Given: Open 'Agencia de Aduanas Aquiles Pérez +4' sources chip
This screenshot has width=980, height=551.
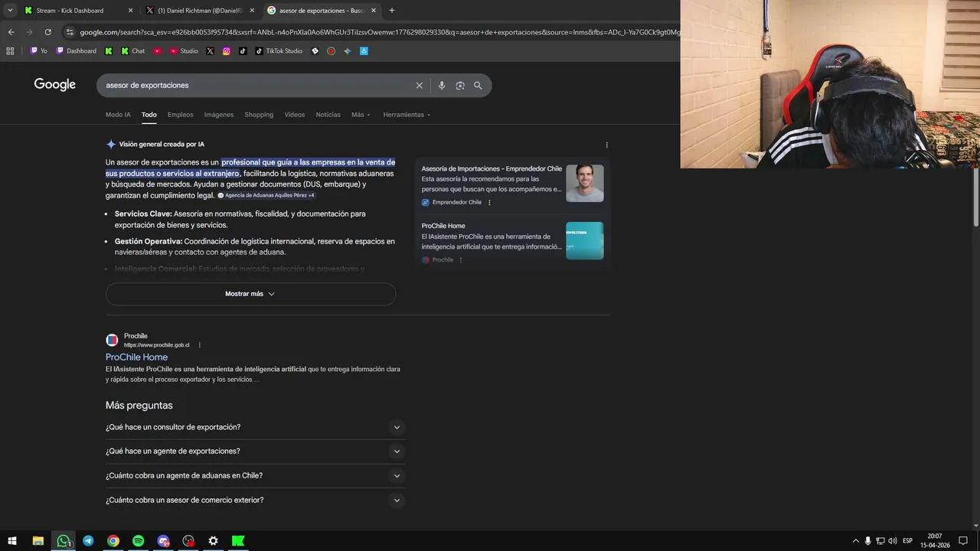Looking at the screenshot, I should tap(266, 196).
